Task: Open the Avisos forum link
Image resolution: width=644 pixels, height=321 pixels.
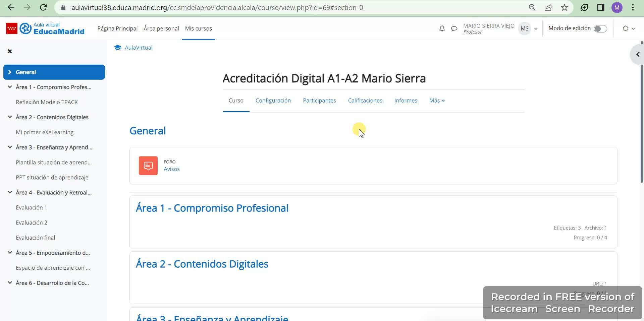Action: tap(172, 169)
